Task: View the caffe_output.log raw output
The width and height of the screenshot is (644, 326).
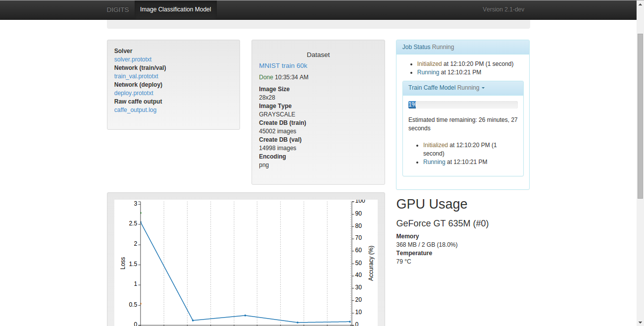Action: coord(135,110)
